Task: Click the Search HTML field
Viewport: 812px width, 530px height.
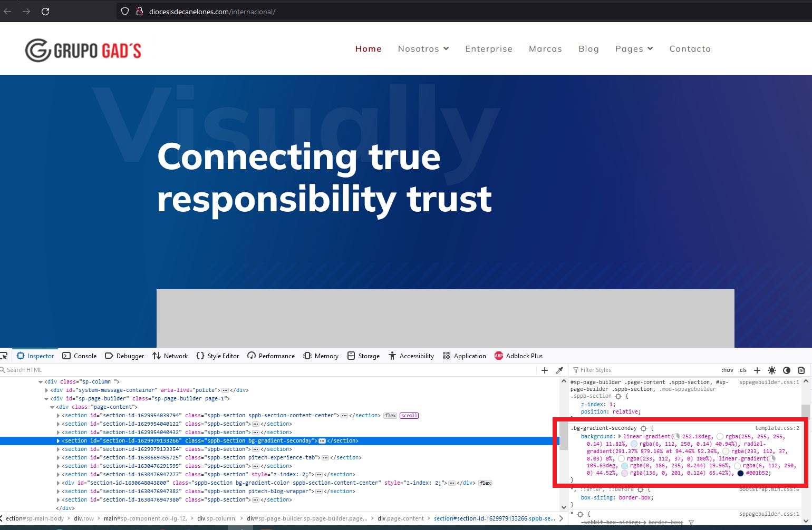Action: tap(269, 370)
